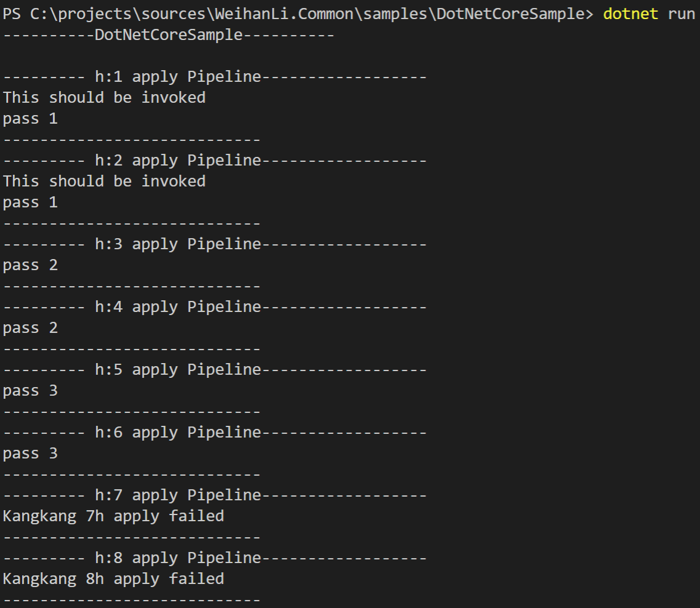The width and height of the screenshot is (700, 608).
Task: Click the "h:4 apply Pipeline" line
Action: click(x=178, y=307)
